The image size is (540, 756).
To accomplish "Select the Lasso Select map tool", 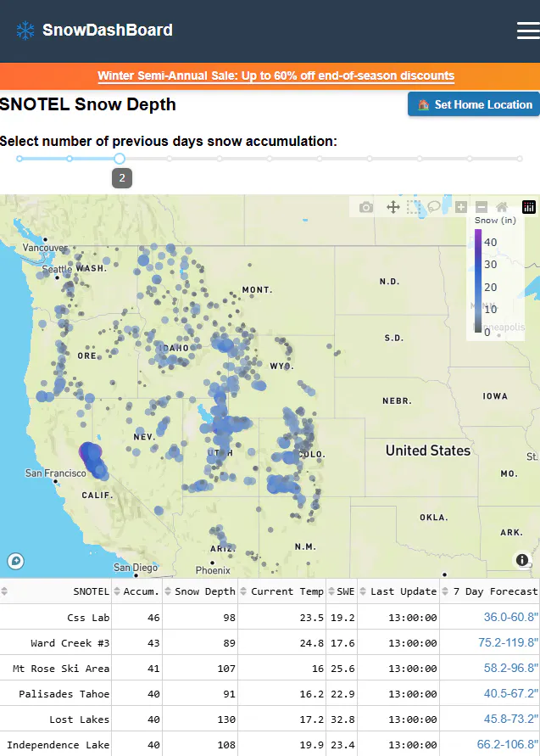I will 434,207.
